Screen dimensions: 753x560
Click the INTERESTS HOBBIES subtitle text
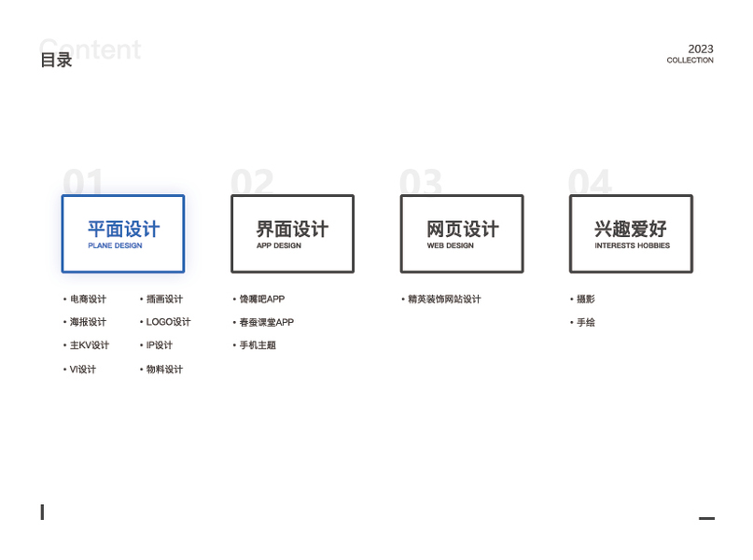632,245
